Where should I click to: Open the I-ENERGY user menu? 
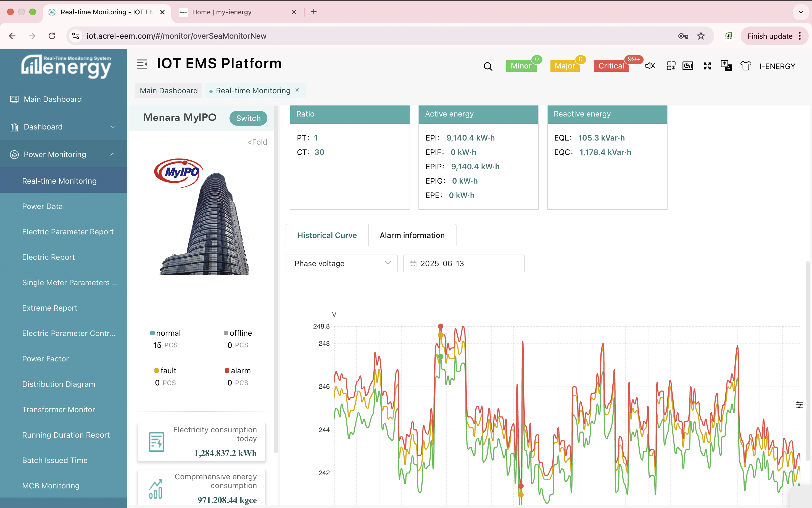pyautogui.click(x=777, y=66)
